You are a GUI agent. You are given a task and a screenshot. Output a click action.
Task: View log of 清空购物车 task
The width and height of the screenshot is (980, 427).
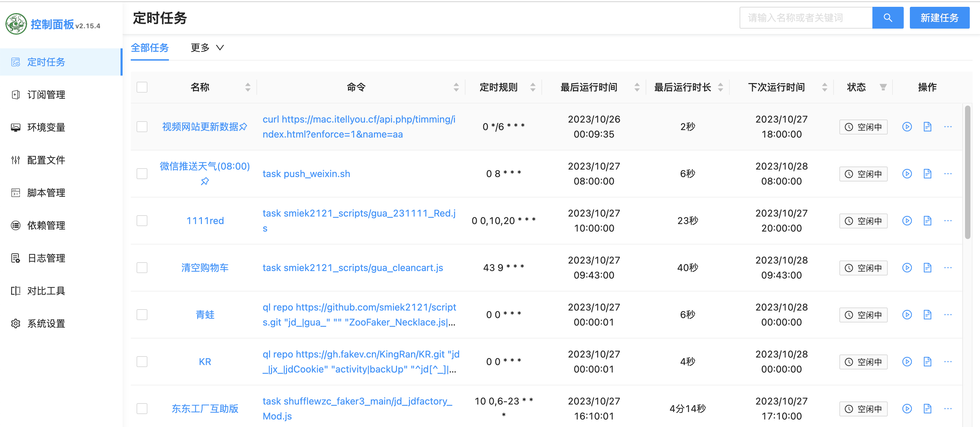pyautogui.click(x=927, y=268)
